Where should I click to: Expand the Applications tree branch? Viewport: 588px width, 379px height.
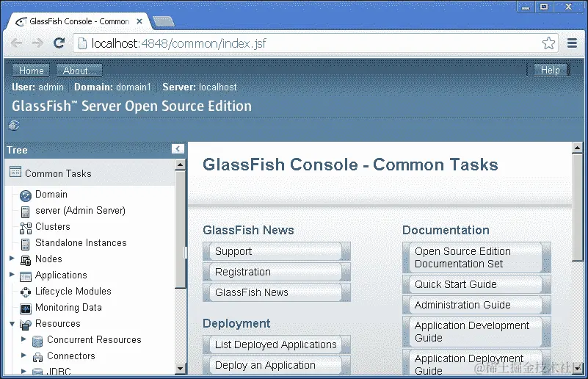(12, 274)
